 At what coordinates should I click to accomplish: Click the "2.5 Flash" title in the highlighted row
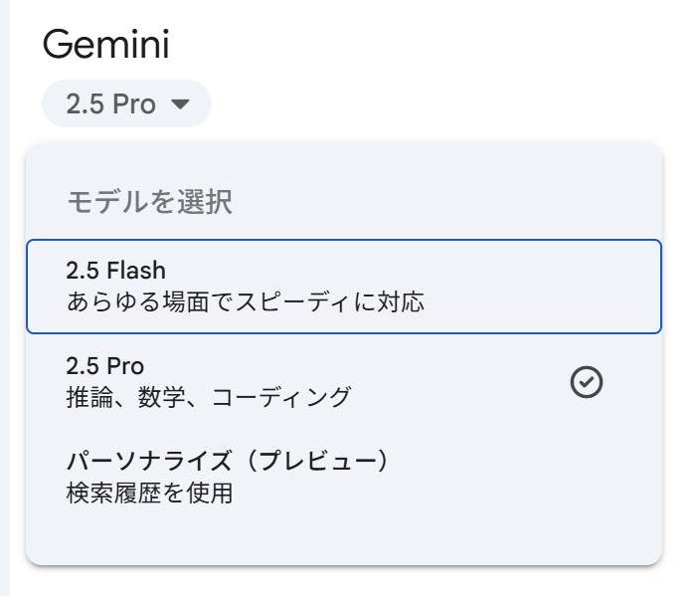[115, 270]
